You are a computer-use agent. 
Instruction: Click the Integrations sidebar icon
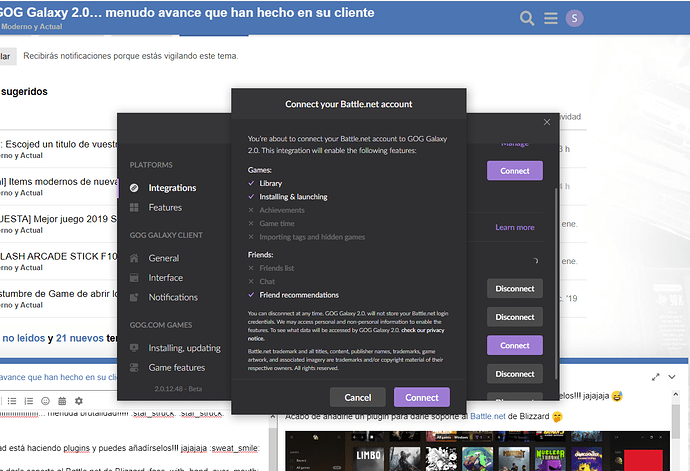(134, 188)
